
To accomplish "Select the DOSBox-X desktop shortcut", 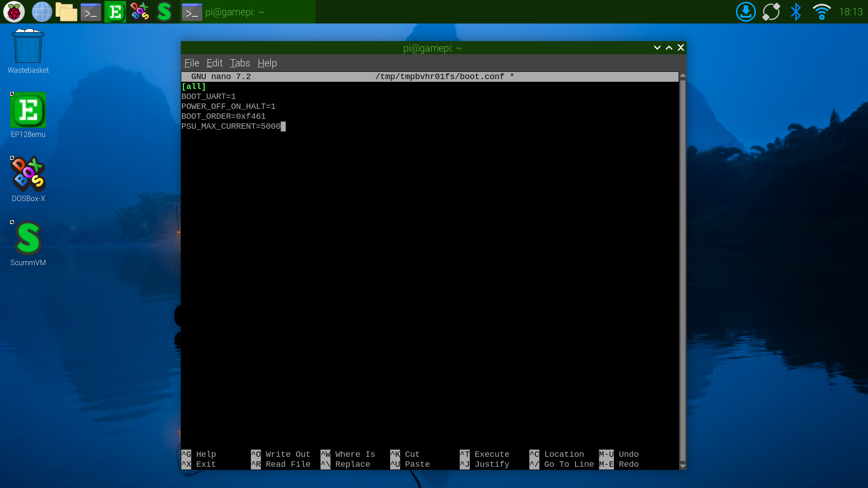I will tap(28, 179).
